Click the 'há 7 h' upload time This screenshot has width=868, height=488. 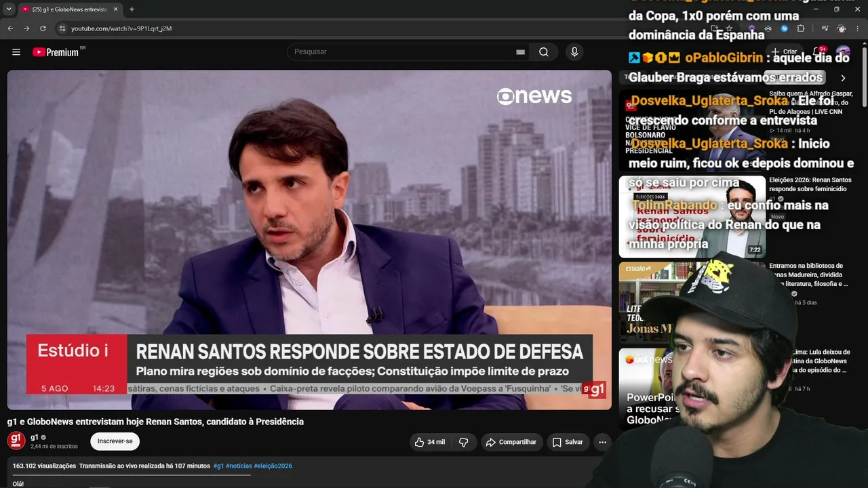802,389
